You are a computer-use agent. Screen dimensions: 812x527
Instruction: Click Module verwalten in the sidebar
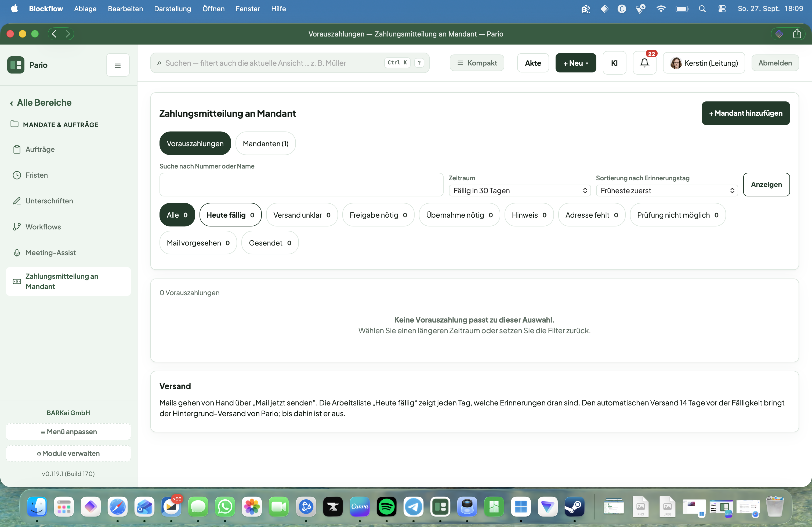[68, 453]
